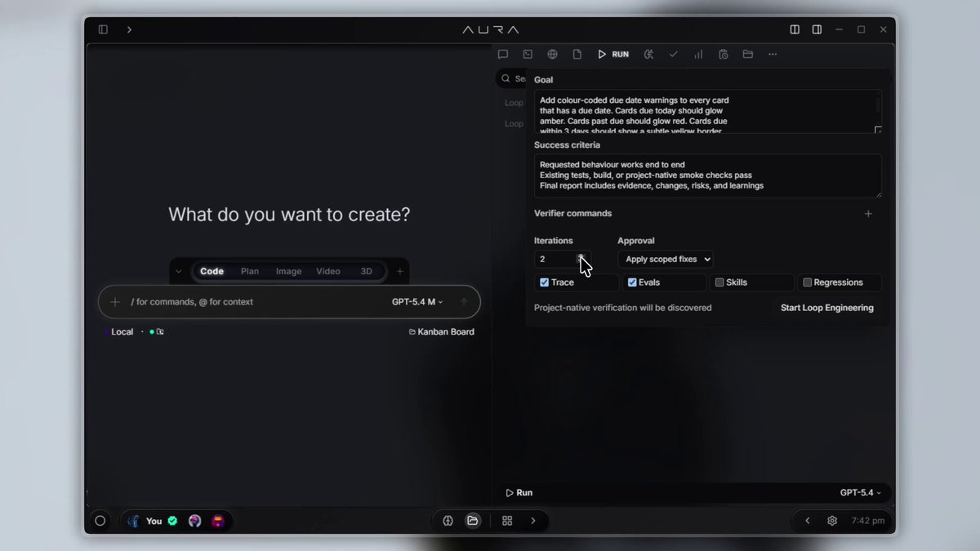Screen dimensions: 980x551
Task: Click the Local environment label
Action: 122,331
